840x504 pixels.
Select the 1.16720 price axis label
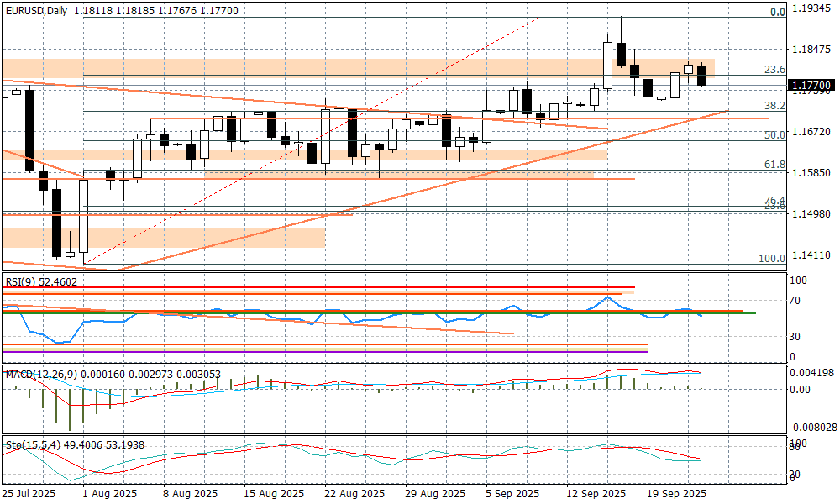coord(812,132)
